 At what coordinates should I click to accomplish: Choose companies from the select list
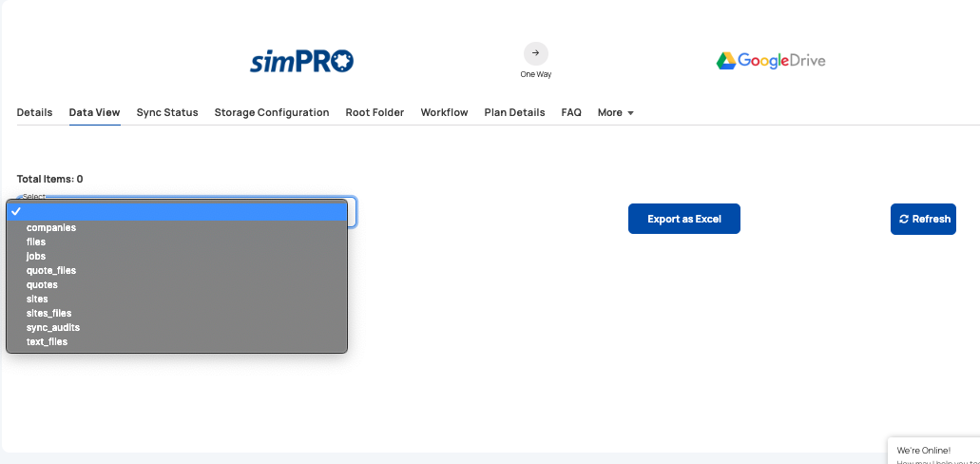(177, 227)
